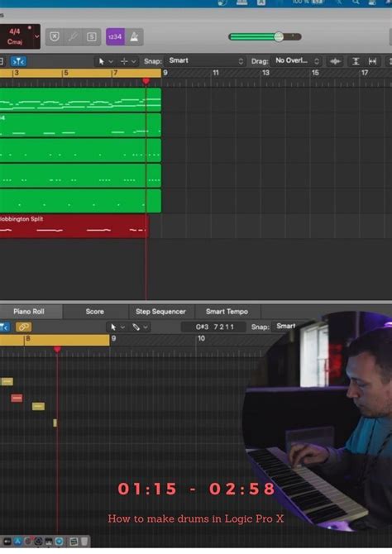Viewport: 392px width, 554px height.
Task: Select the Pointer tool in the Tracks area
Action: pos(102,61)
